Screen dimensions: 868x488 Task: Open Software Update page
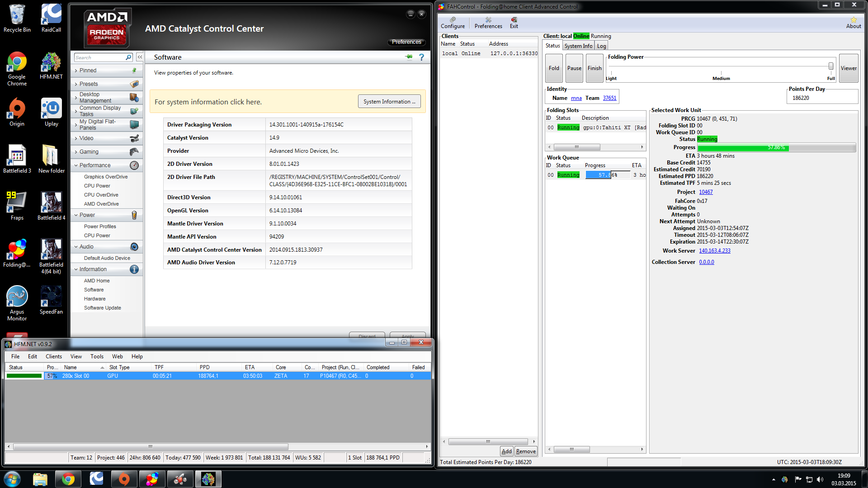point(103,308)
